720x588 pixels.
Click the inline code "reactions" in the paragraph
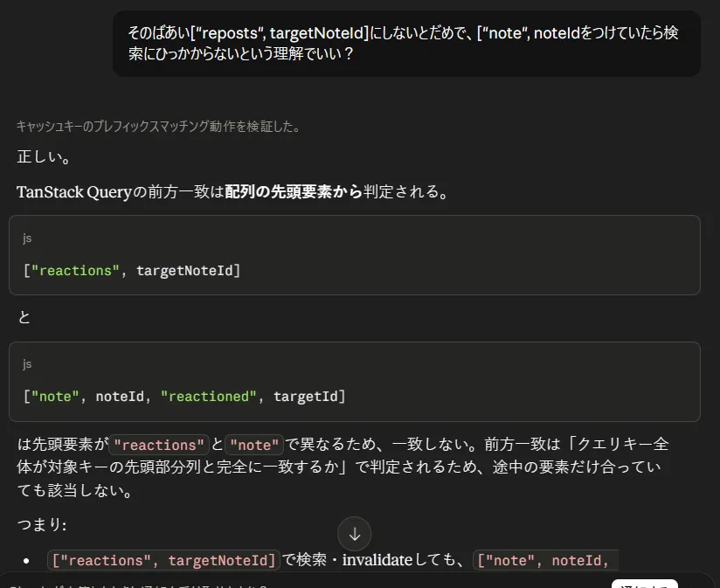[159, 445]
